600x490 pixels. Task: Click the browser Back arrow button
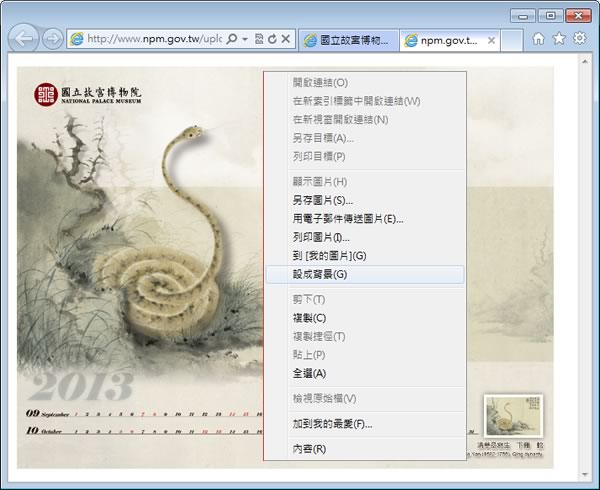tap(25, 39)
